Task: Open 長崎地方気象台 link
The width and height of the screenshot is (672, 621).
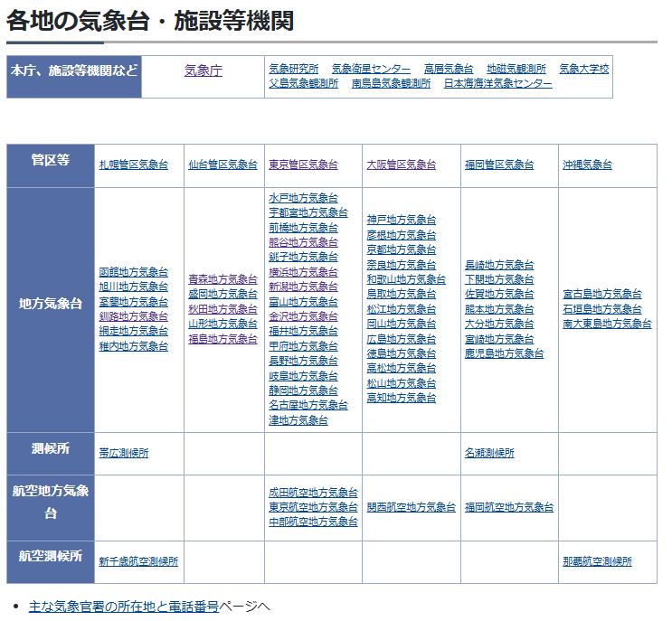Action: tap(499, 265)
